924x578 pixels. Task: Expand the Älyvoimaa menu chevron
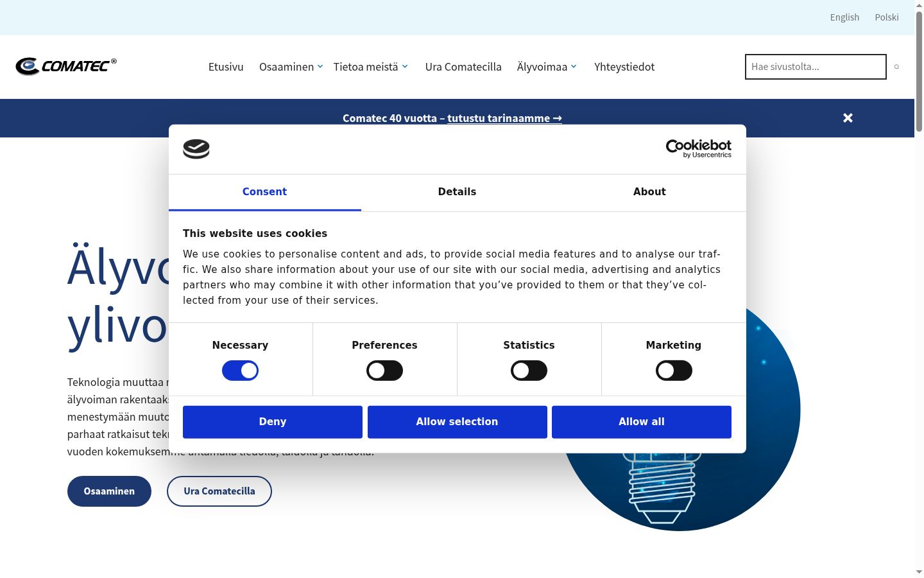[574, 66]
